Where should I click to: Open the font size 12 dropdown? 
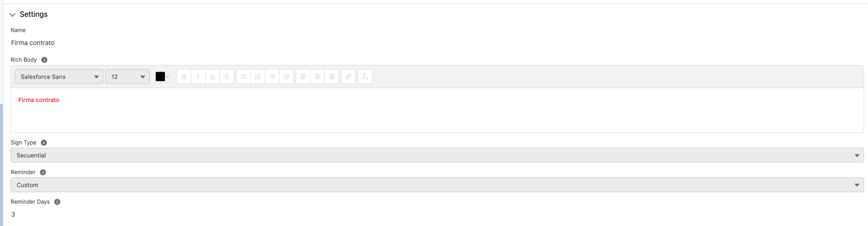(128, 77)
